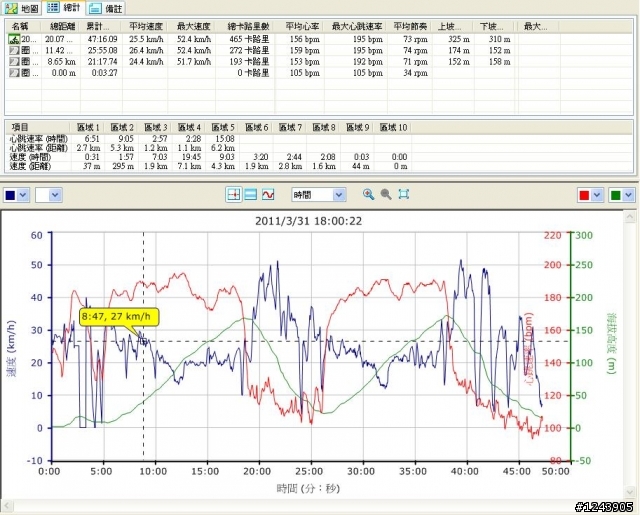Open the red series color dropdown
Image resolution: width=640 pixels, height=515 pixels.
click(x=597, y=195)
